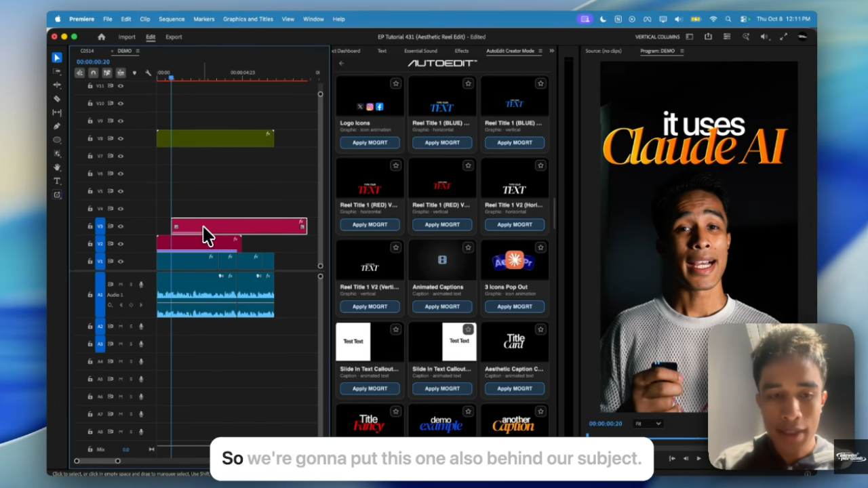The image size is (868, 488).
Task: Toggle linked selection in timeline
Action: click(x=107, y=73)
